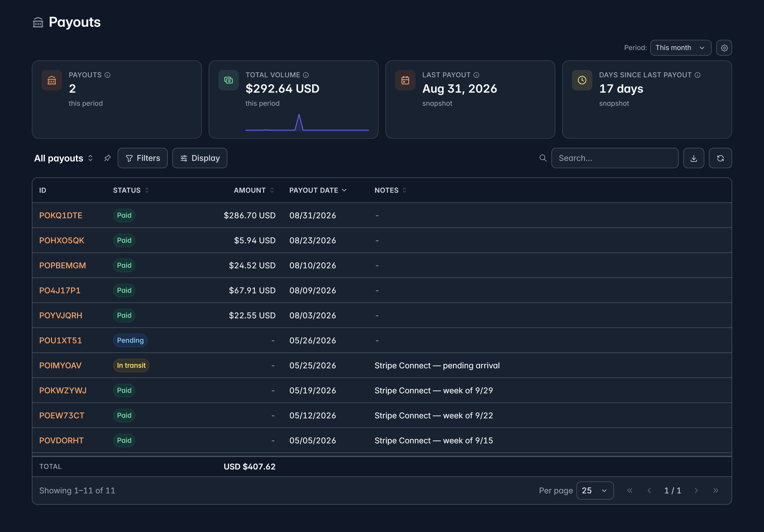The height and width of the screenshot is (532, 764).
Task: Click the search magnifier icon
Action: 543,158
